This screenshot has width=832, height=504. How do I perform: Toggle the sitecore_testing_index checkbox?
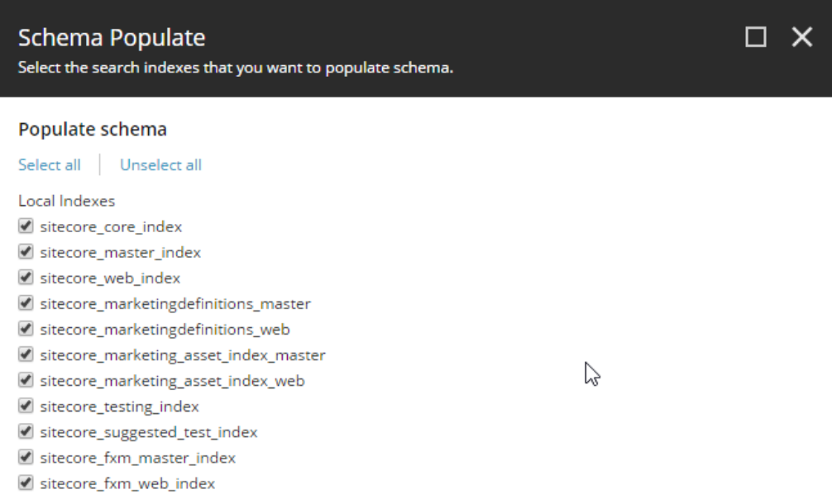[26, 406]
